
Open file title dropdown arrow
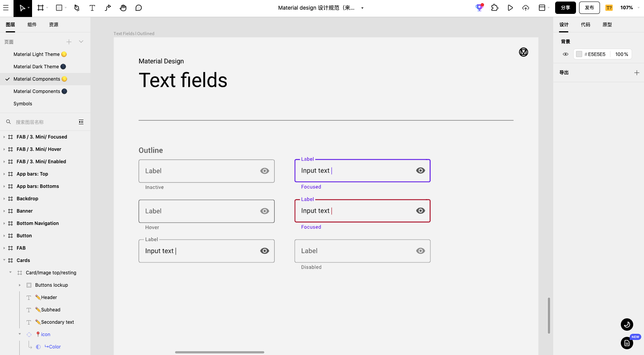pos(362,8)
